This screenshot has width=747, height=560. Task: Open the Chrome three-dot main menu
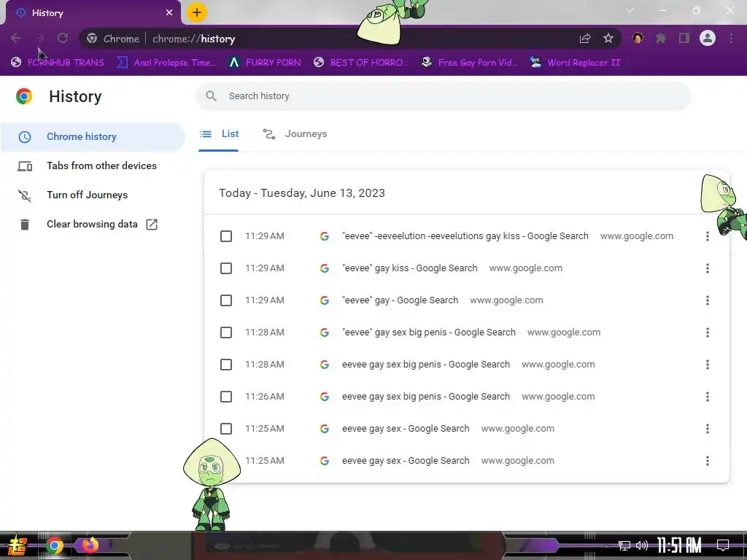pos(731,39)
